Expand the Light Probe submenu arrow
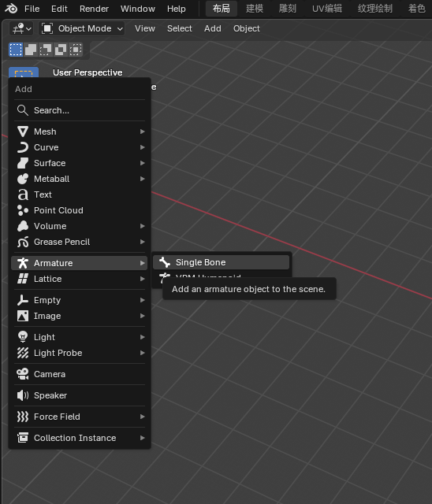432x504 pixels. tap(142, 353)
